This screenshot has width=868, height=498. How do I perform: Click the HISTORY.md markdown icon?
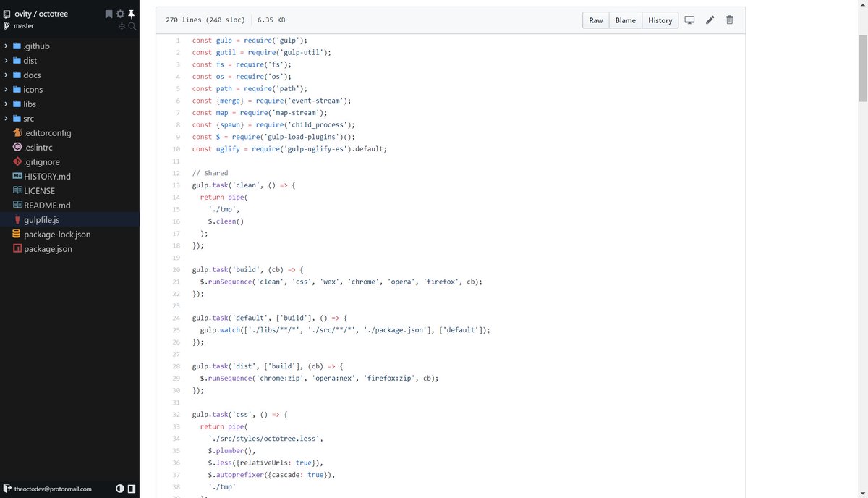(17, 177)
